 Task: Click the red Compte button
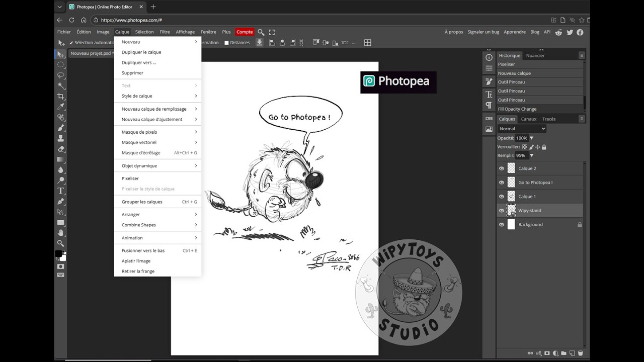[245, 32]
